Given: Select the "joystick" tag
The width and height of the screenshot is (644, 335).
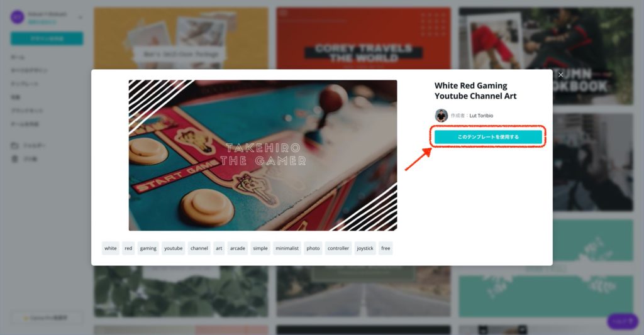Looking at the screenshot, I should (365, 248).
